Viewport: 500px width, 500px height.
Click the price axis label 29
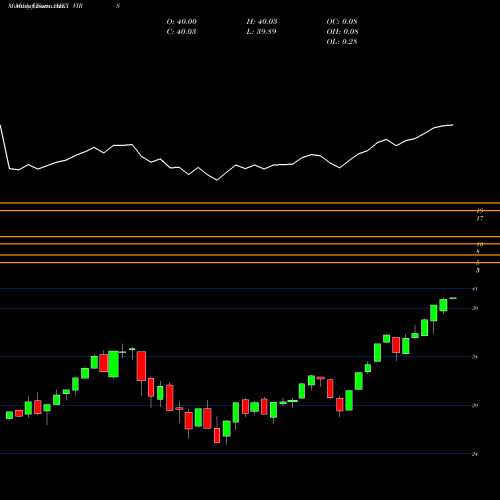(475, 405)
